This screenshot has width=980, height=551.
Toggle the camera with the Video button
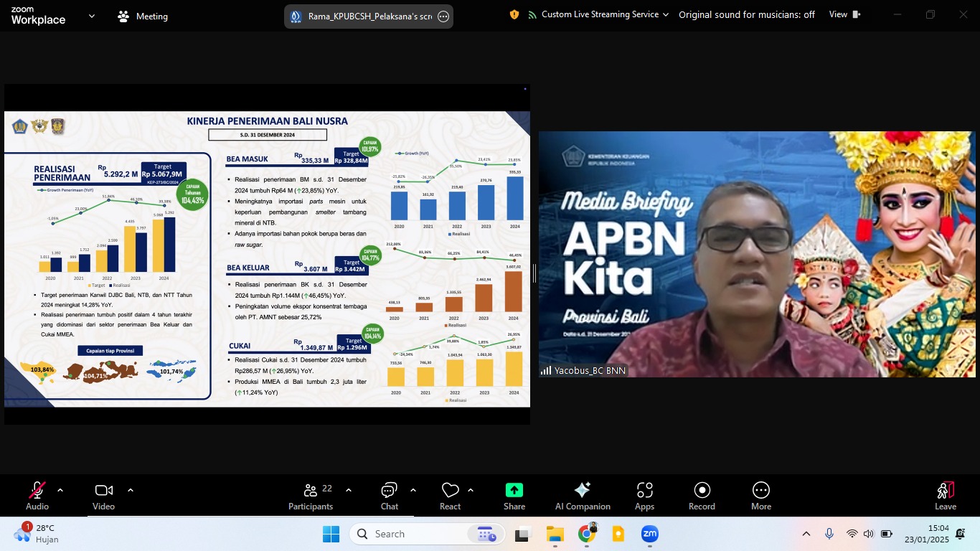(x=103, y=496)
